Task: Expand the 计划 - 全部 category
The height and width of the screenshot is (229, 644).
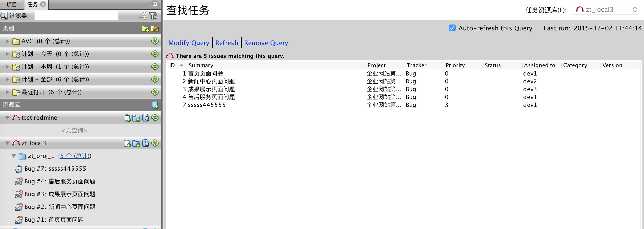Action: click(7, 79)
